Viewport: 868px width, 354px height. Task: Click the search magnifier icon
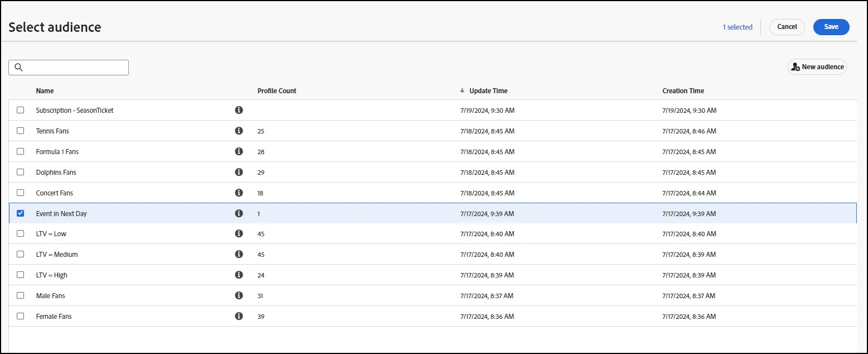click(18, 68)
